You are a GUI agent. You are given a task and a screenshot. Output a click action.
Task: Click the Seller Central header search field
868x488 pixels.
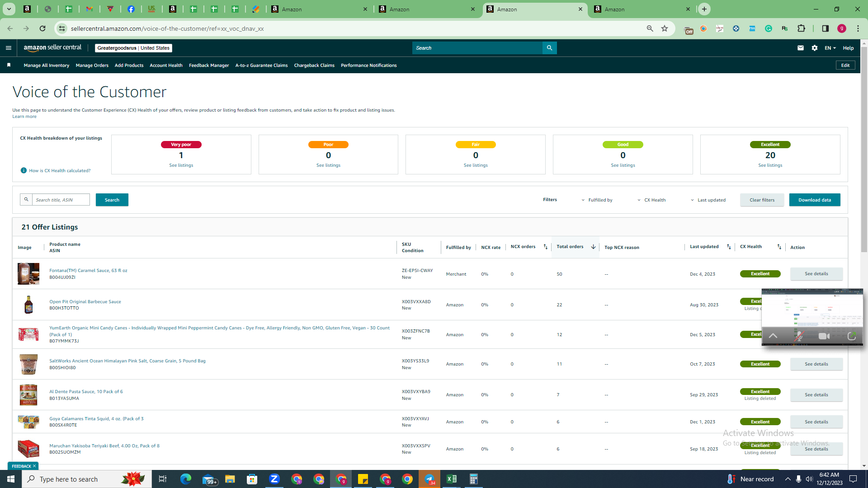(x=477, y=48)
